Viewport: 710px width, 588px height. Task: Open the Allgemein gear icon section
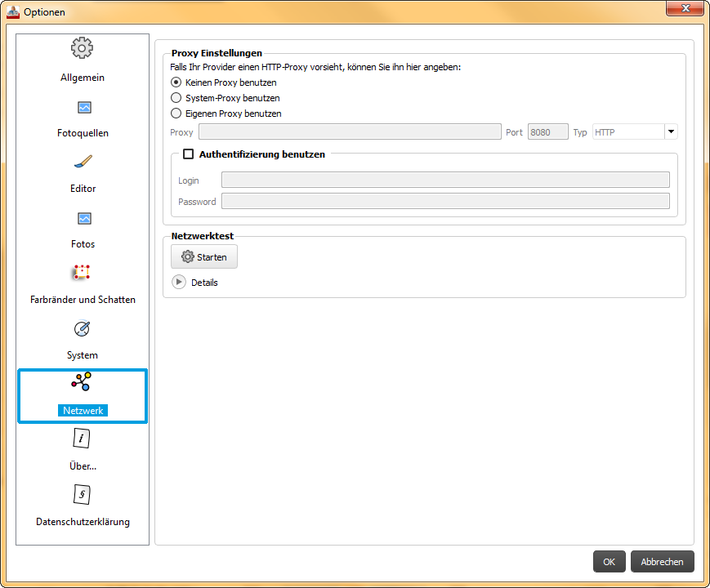[83, 49]
